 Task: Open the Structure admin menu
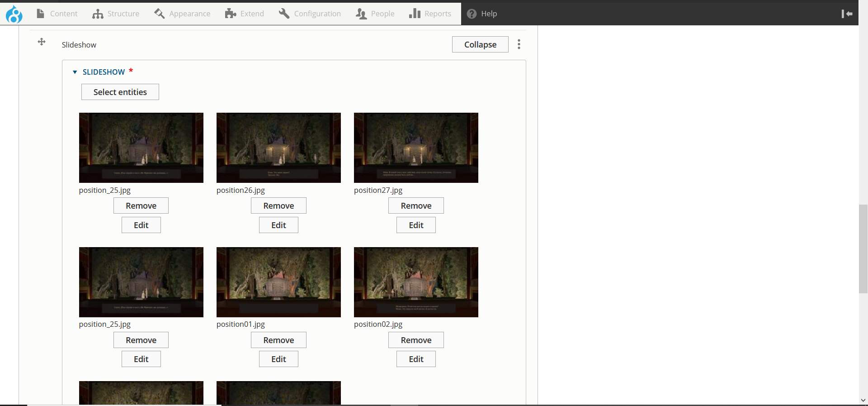click(x=116, y=14)
